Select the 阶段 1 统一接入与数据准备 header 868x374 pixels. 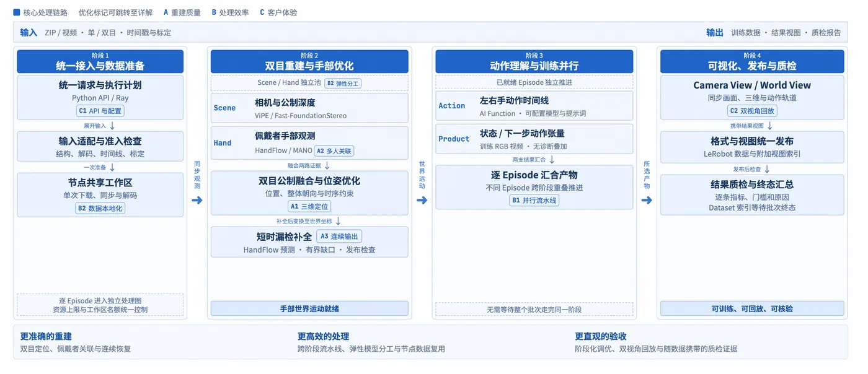pos(100,61)
